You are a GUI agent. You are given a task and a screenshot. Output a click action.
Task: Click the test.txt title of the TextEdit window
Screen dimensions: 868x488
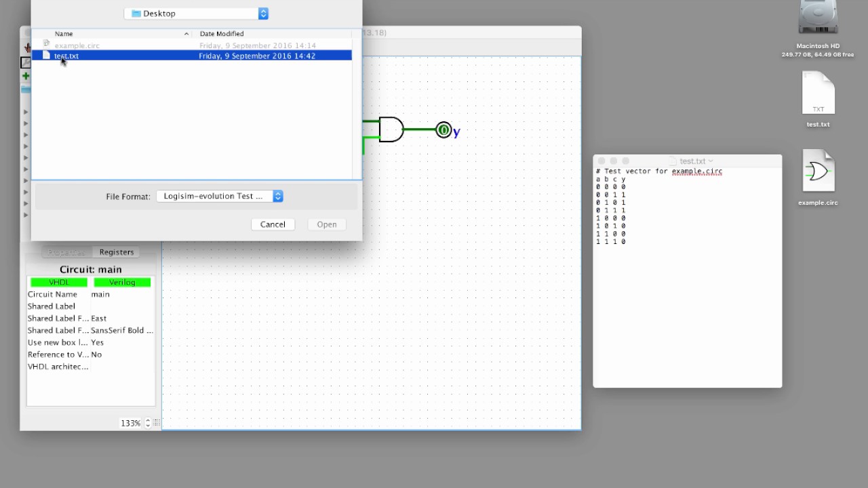692,161
